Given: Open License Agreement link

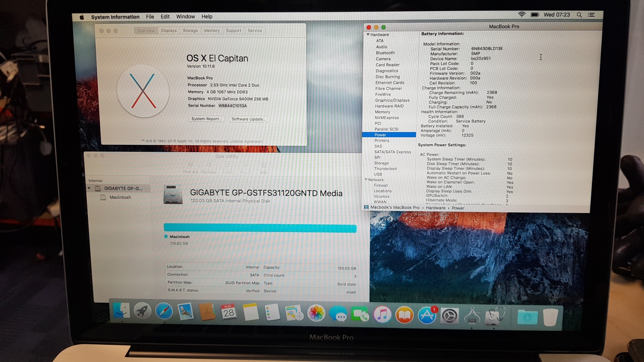Looking at the screenshot, I should tap(246, 142).
